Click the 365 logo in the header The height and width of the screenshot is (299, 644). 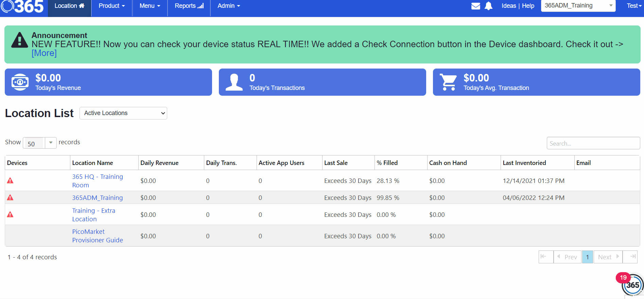22,6
